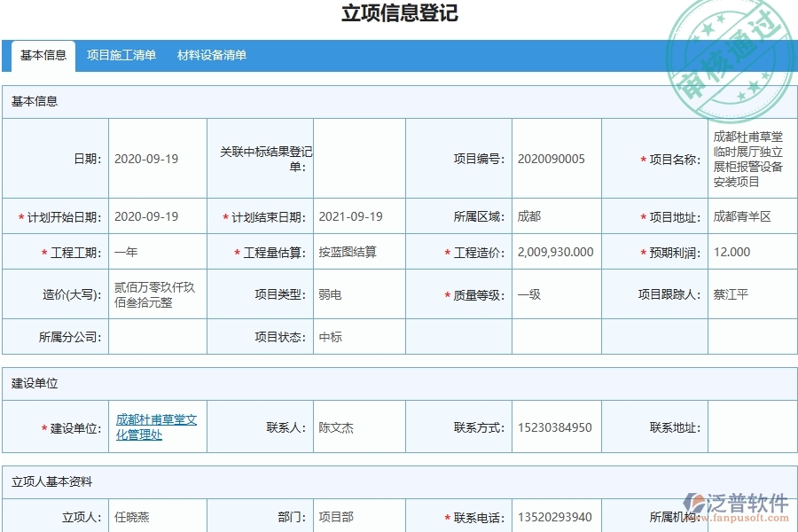Open the 质量等级 field showing 一级

point(525,295)
